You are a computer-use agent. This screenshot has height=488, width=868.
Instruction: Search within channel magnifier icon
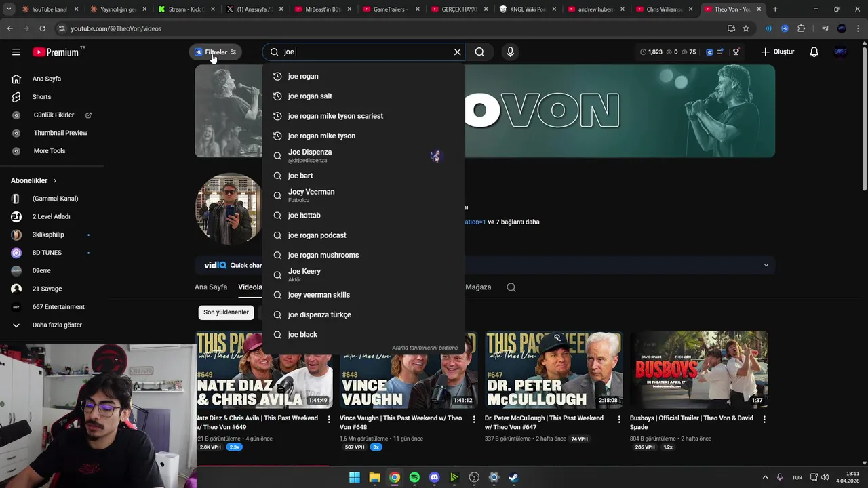511,287
